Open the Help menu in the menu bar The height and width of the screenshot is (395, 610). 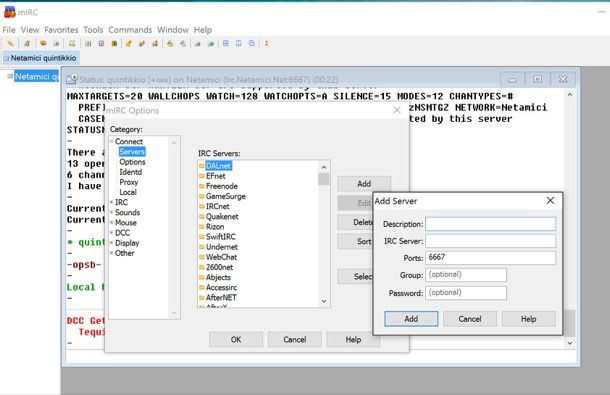pyautogui.click(x=203, y=30)
